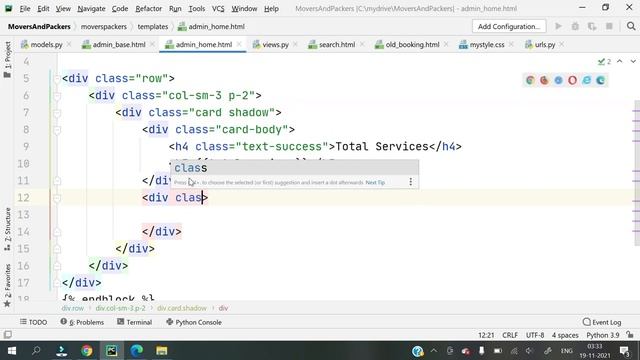
Task: Open the Project tool window sidebar
Action: click(x=7, y=60)
